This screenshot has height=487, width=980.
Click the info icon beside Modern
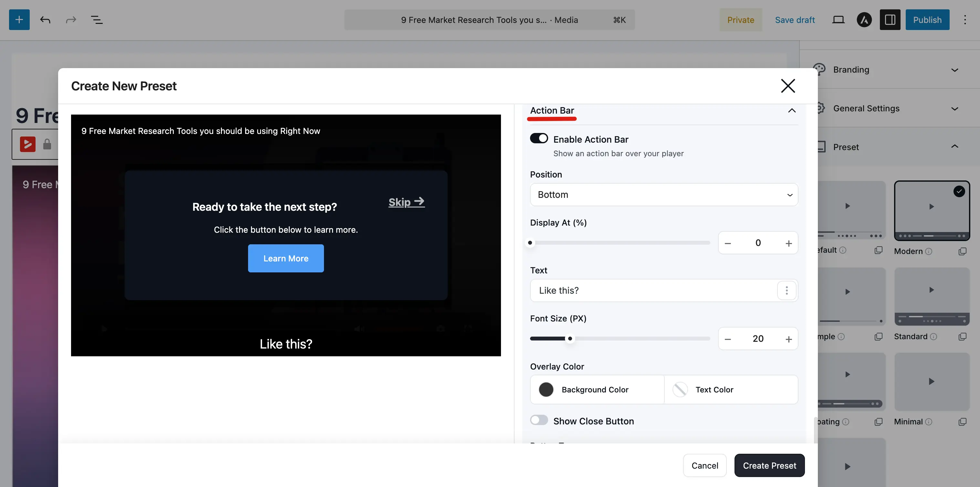point(929,251)
